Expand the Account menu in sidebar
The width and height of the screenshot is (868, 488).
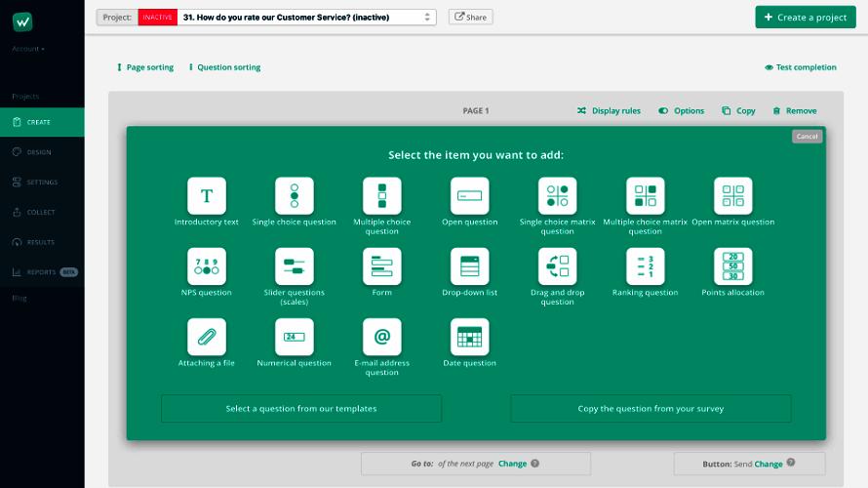click(28, 49)
